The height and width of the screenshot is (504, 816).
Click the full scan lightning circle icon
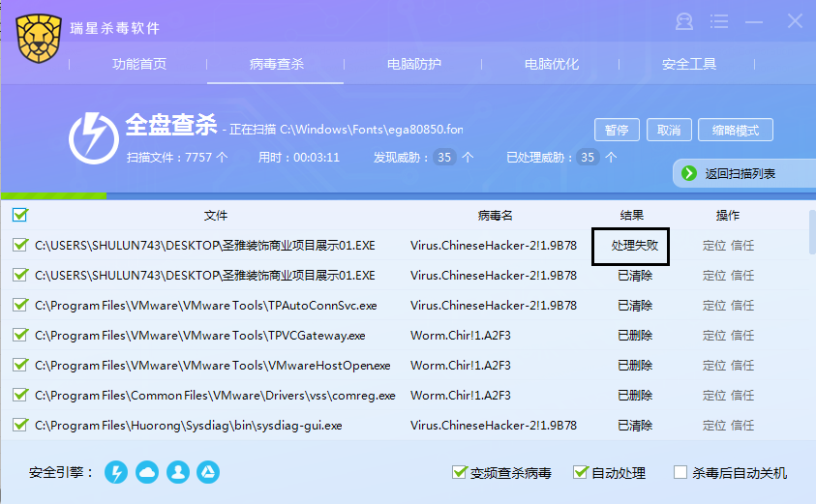click(x=94, y=137)
